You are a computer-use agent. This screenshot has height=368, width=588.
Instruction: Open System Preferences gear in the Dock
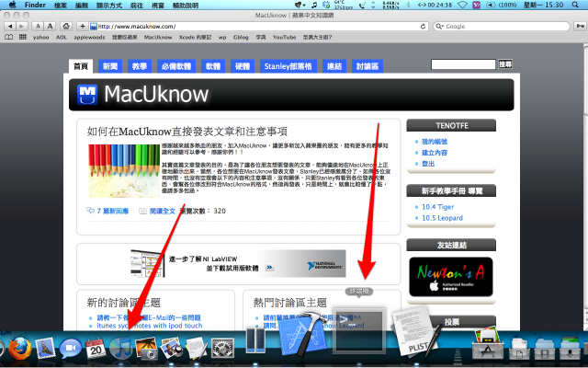pos(222,349)
